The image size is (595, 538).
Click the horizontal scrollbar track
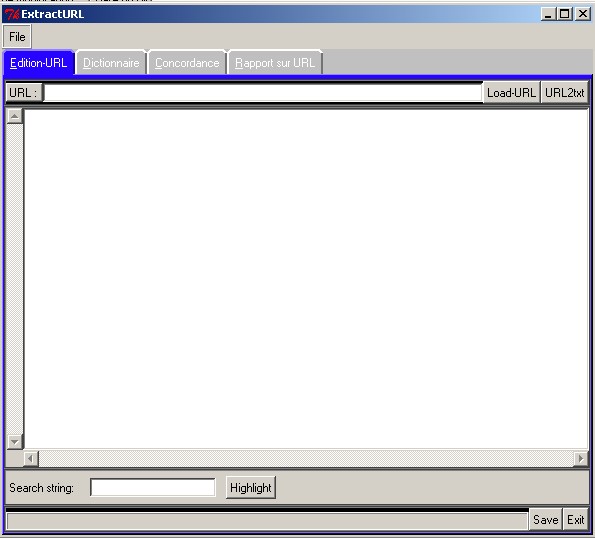[x=306, y=459]
